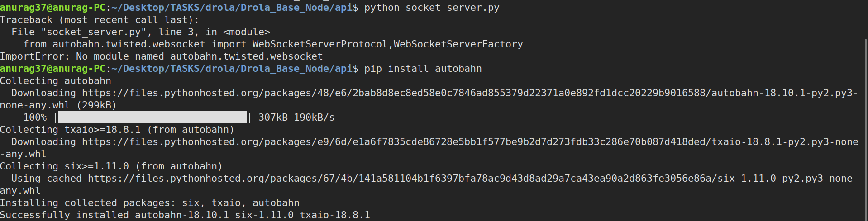Click the terminal scrollbar on the right
Viewport: 868px width, 221px height.
tap(866, 130)
